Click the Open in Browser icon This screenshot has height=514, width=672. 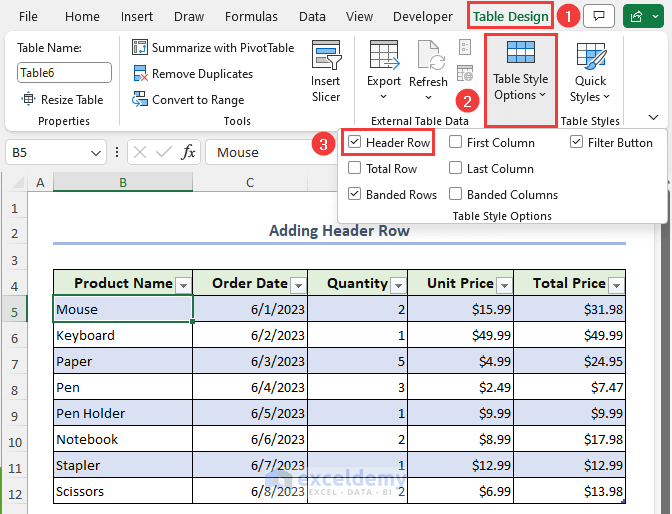(465, 73)
